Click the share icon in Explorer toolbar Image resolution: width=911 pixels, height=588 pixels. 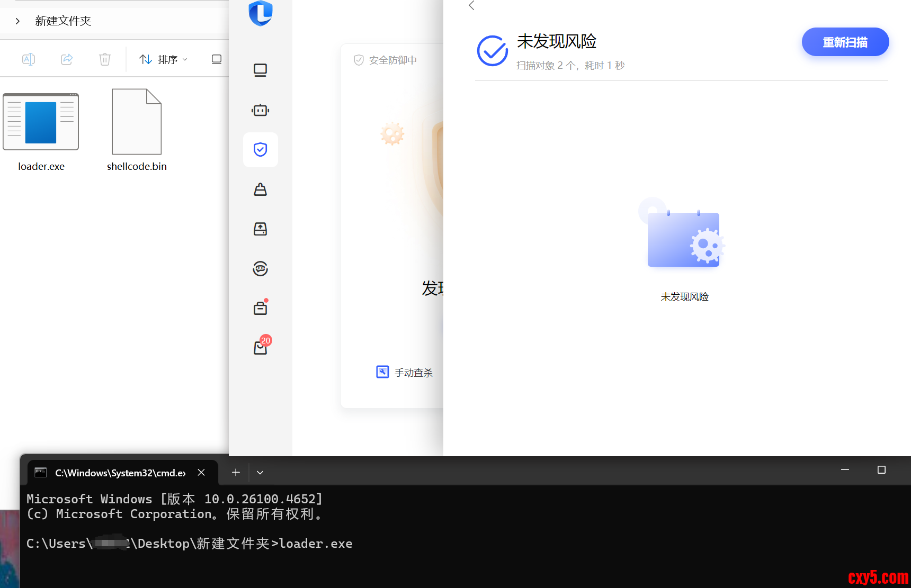click(x=67, y=59)
